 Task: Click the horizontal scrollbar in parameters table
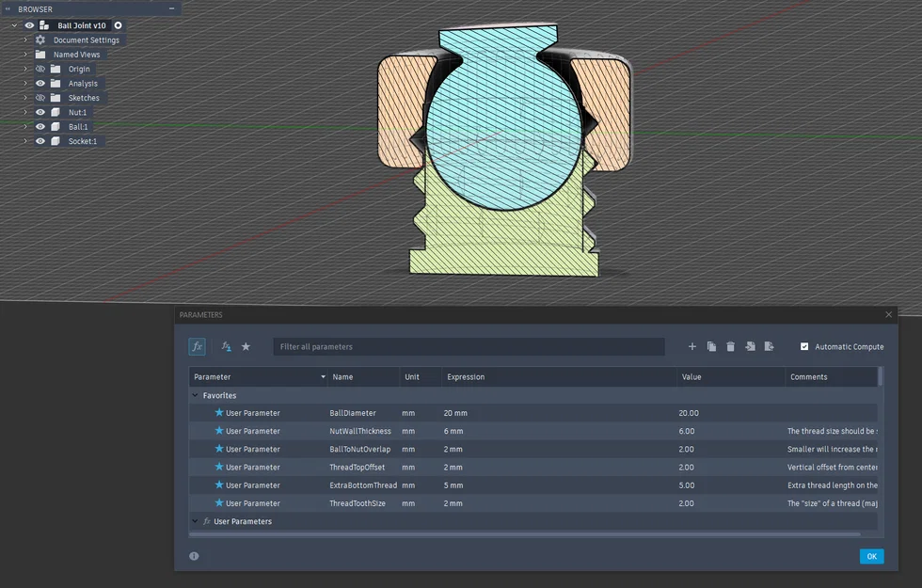pos(525,534)
